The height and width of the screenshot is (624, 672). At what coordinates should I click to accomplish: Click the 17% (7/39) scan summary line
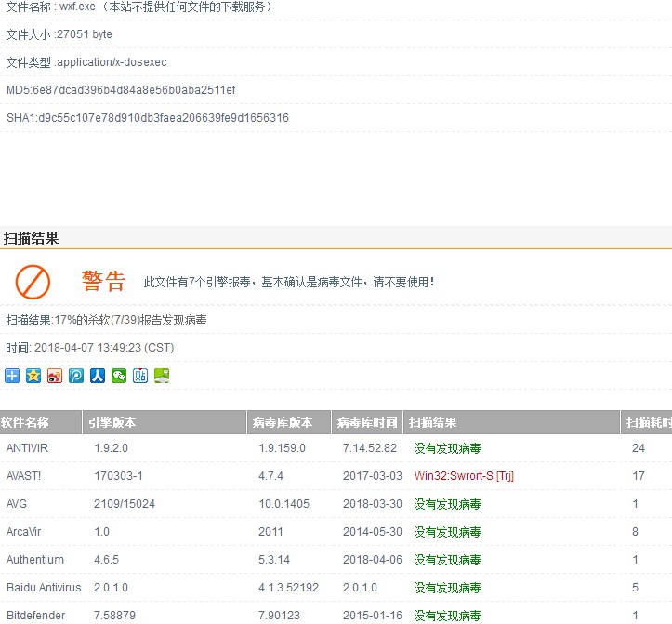(106, 320)
